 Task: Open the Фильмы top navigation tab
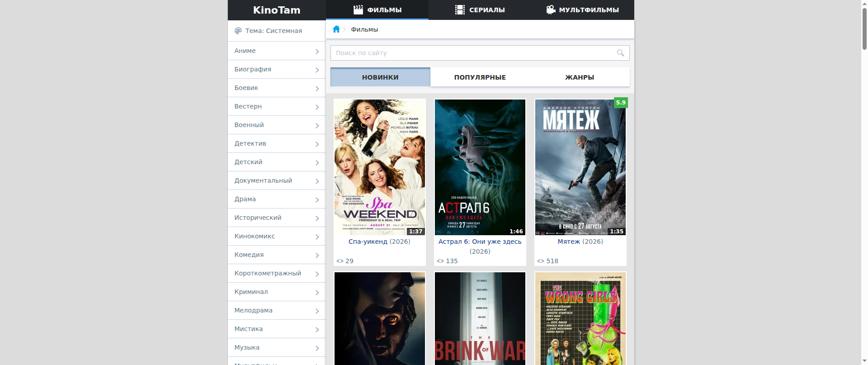point(377,10)
